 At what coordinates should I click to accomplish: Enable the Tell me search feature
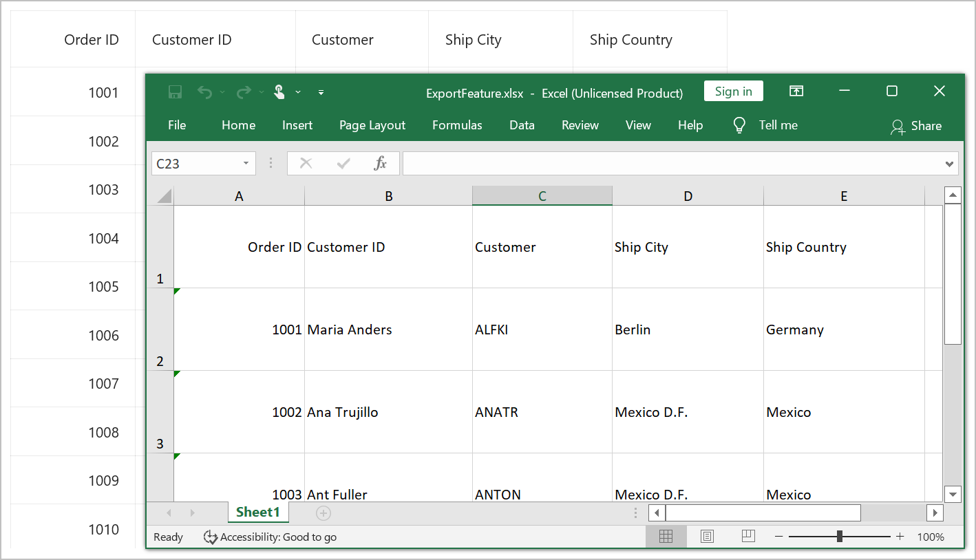tap(765, 125)
